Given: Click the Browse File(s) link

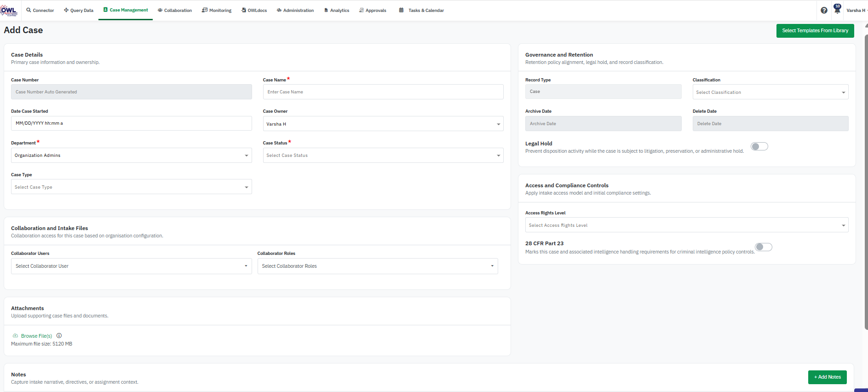Looking at the screenshot, I should pyautogui.click(x=36, y=336).
